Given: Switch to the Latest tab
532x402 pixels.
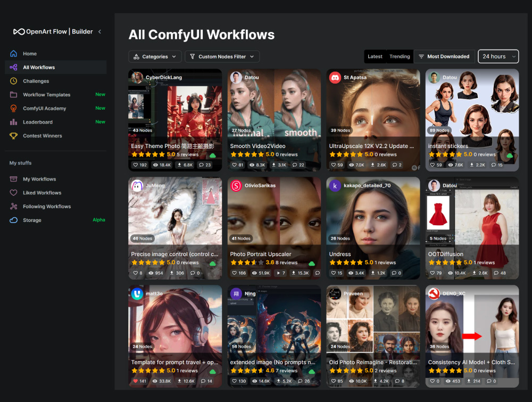Looking at the screenshot, I should 375,56.
